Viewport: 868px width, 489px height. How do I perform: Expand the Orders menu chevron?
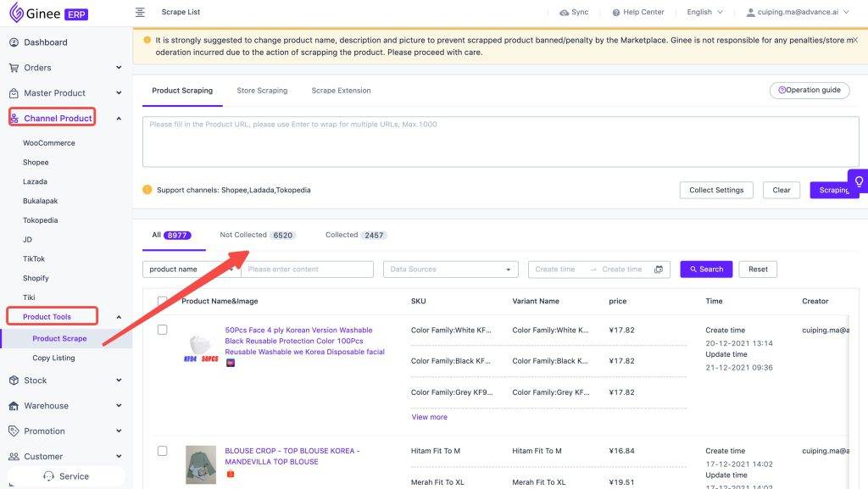119,68
